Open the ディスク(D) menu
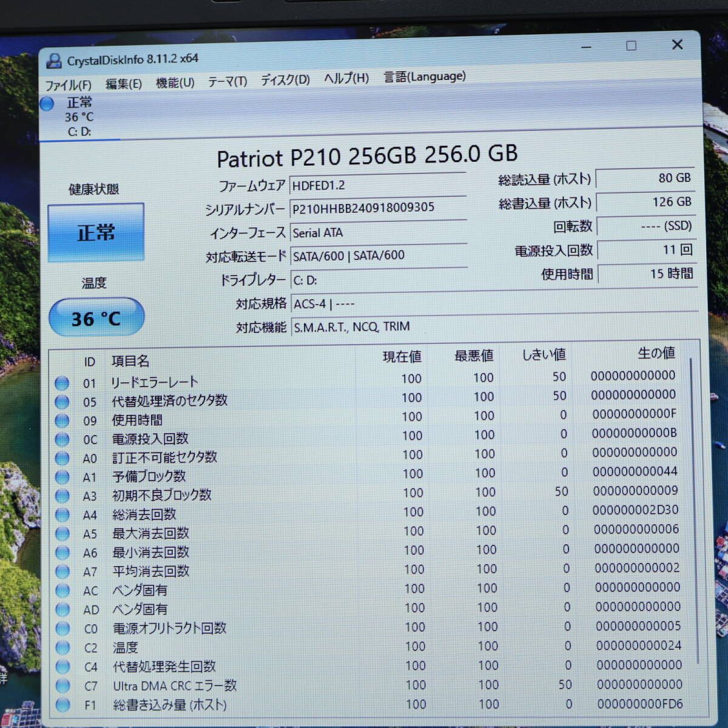 (285, 80)
